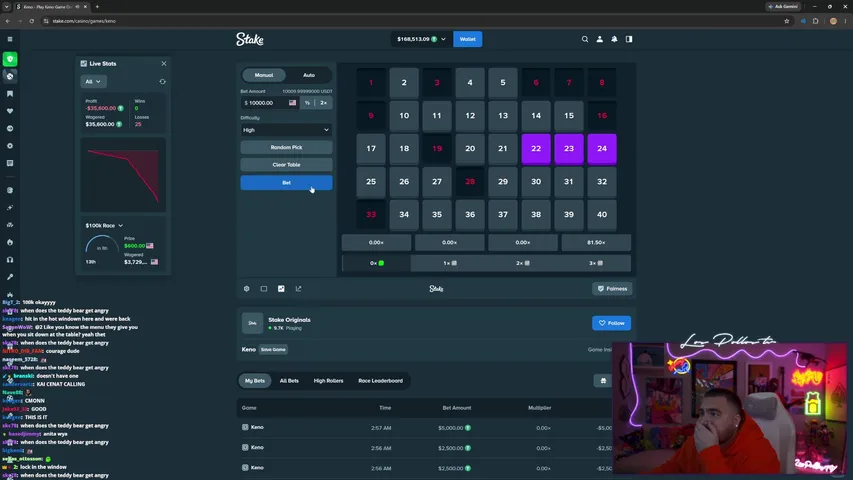The image size is (853, 480).
Task: Open the hamburger menu in sidebar
Action: click(x=10, y=39)
